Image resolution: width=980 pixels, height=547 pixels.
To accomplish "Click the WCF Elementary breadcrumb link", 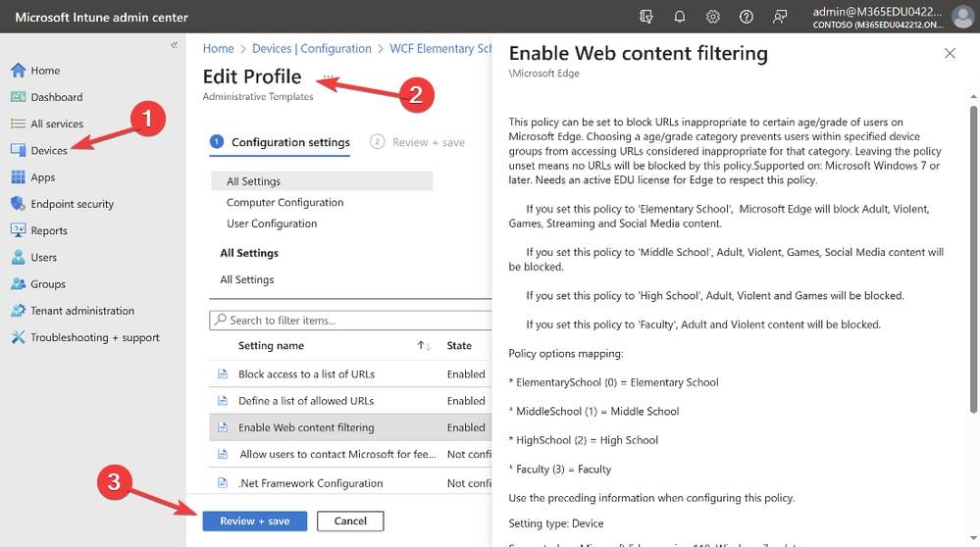I will pos(440,49).
